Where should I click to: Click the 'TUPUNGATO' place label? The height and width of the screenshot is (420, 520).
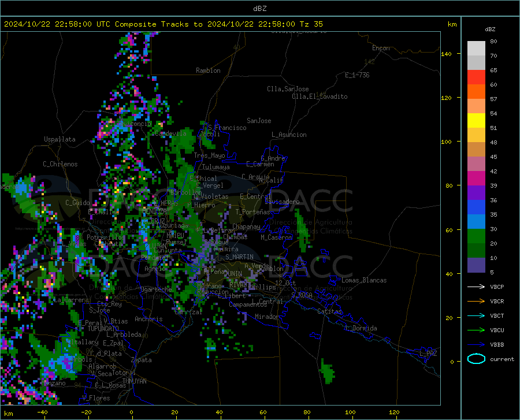pos(103,329)
